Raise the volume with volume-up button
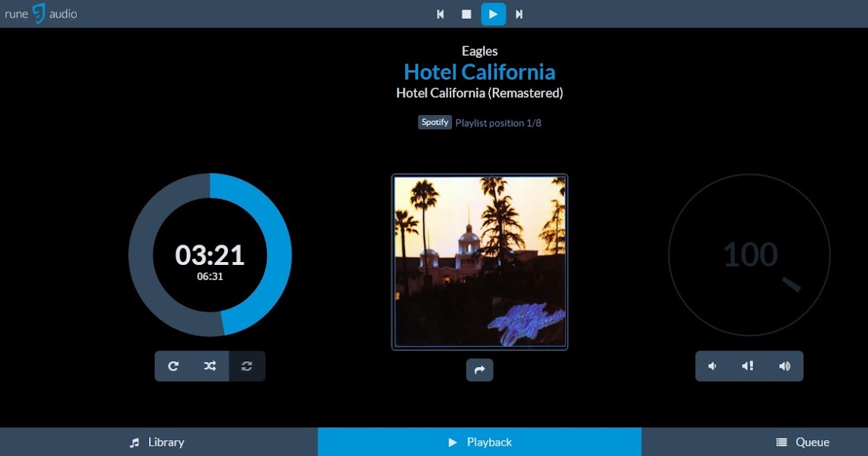868x456 pixels. [x=785, y=366]
